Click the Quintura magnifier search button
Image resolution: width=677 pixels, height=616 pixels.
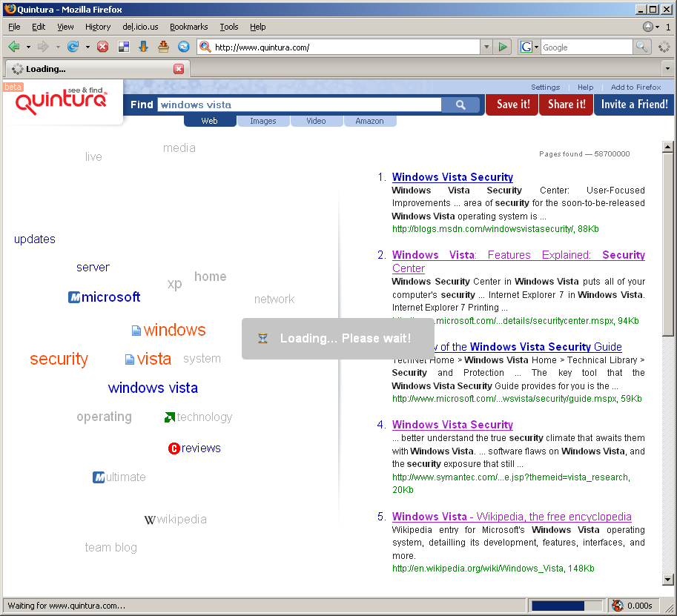tap(460, 105)
